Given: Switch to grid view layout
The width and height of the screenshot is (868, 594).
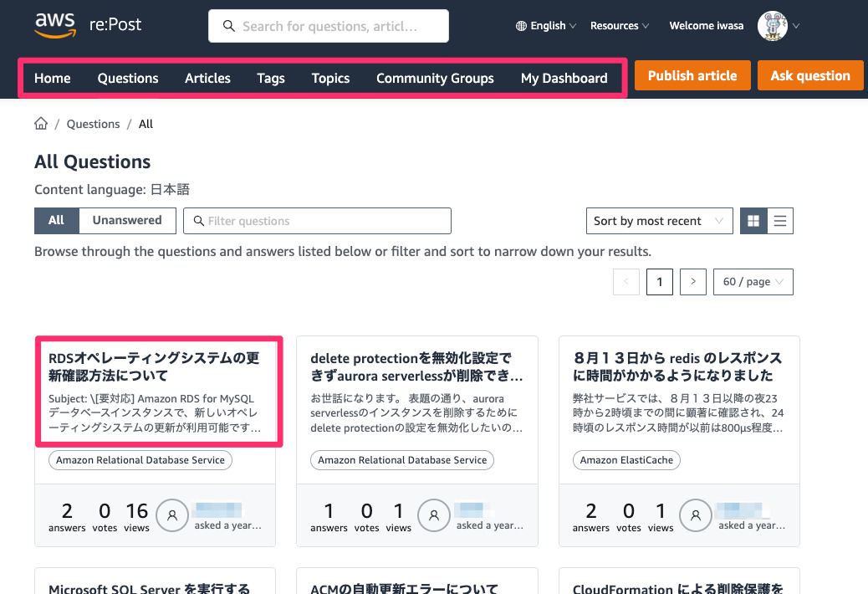Looking at the screenshot, I should (x=753, y=220).
